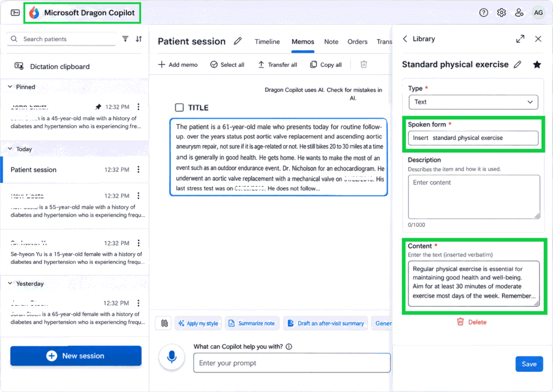The width and height of the screenshot is (553, 392).
Task: Open the Type dropdown showing Text
Action: pos(473,102)
